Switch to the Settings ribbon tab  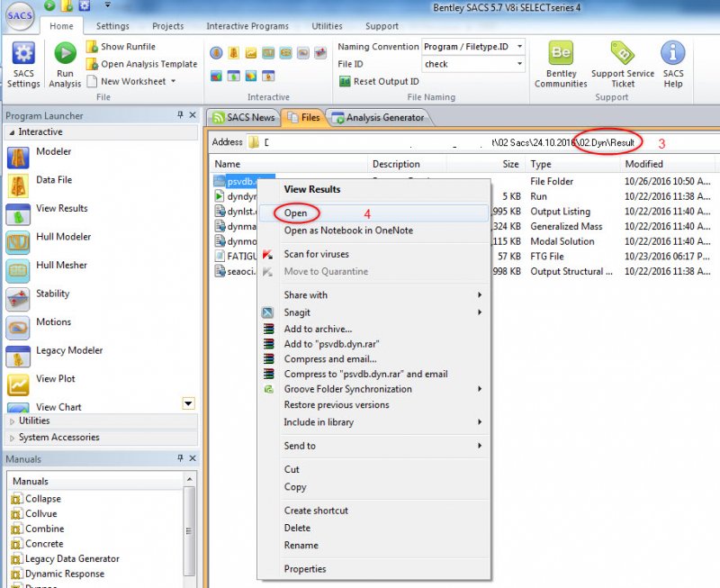click(x=112, y=26)
